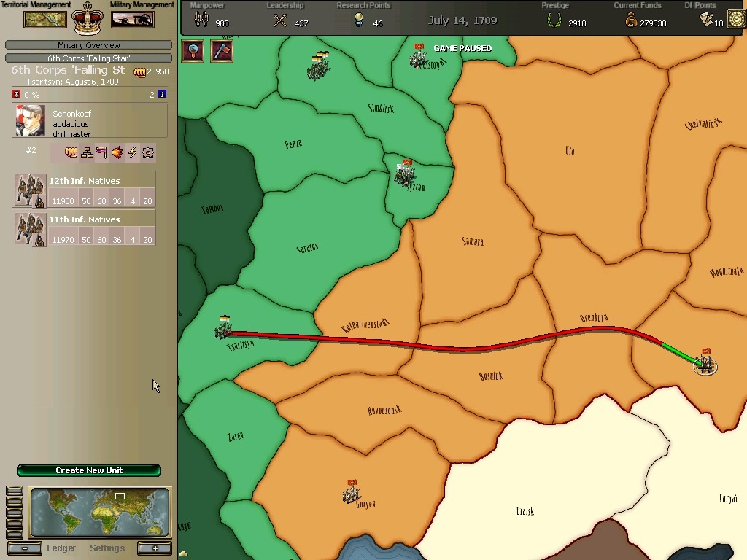747x560 pixels.
Task: Click the Chelyabinsk province label
Action: [703, 124]
